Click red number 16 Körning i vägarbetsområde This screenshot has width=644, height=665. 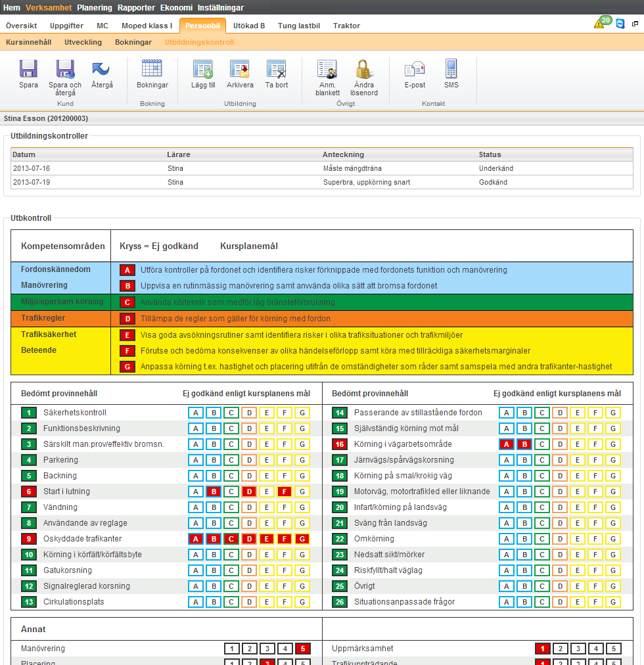coord(340,444)
